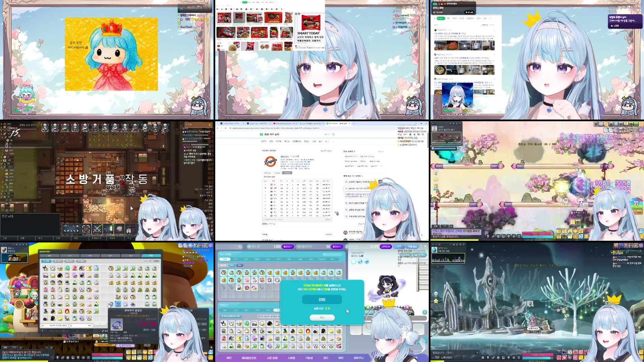This screenshot has width=644, height=362.
Task: Click the green Naver search magnifier
Action: tap(333, 134)
